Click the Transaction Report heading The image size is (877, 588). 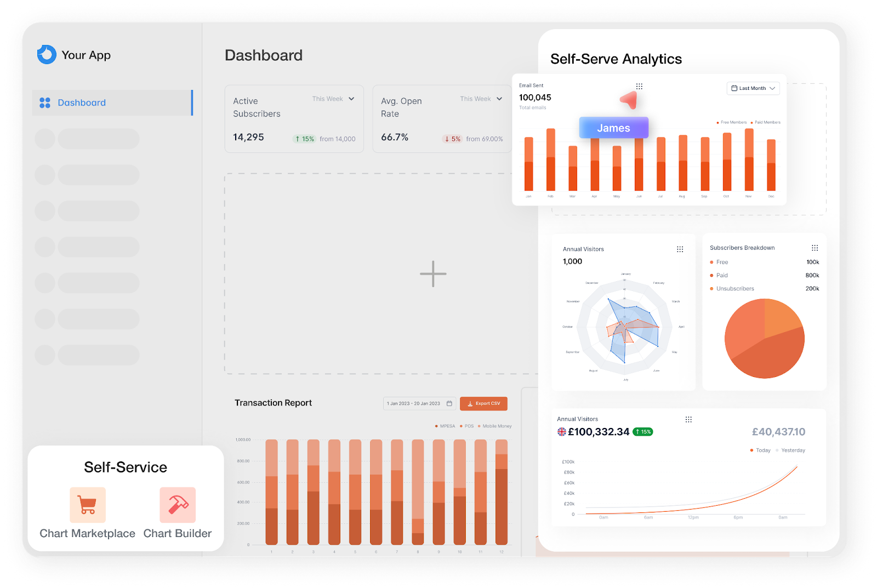point(273,403)
